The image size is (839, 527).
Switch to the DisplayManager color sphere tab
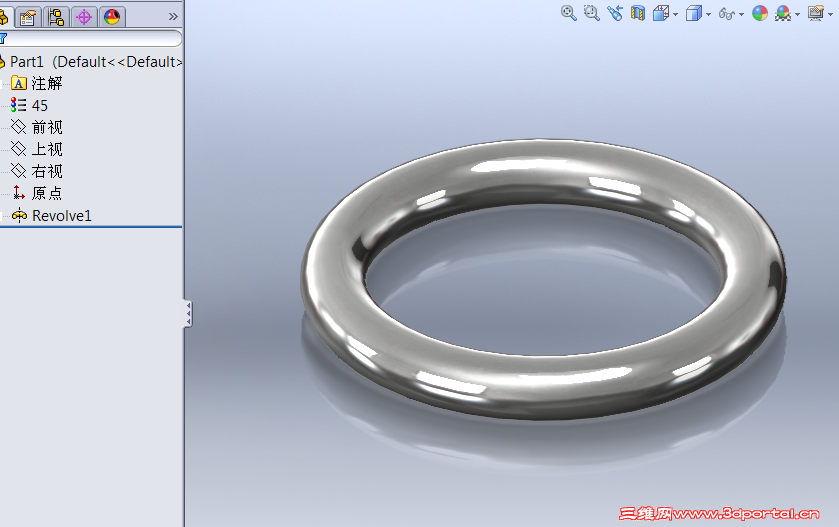point(112,17)
